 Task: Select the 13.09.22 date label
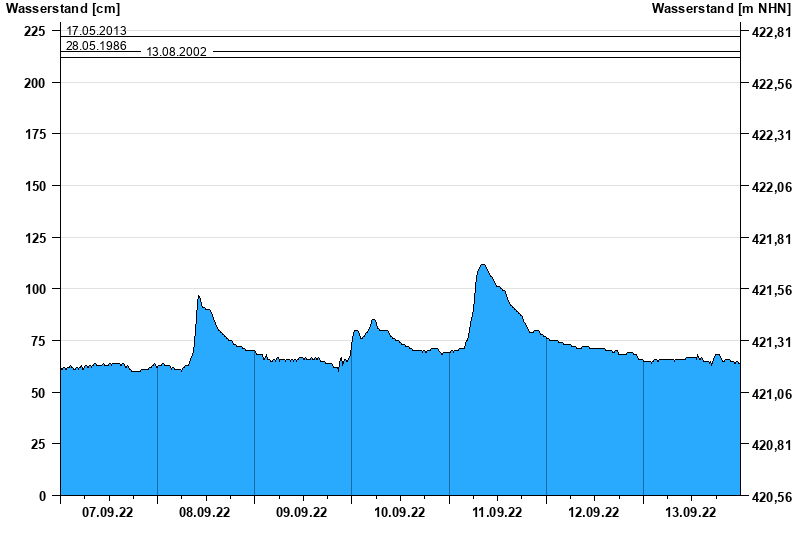coord(691,513)
